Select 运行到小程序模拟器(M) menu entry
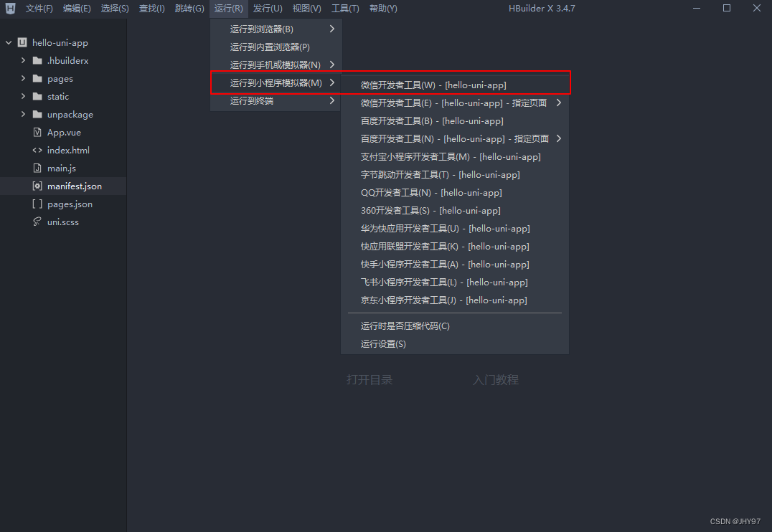772x532 pixels. pyautogui.click(x=276, y=82)
